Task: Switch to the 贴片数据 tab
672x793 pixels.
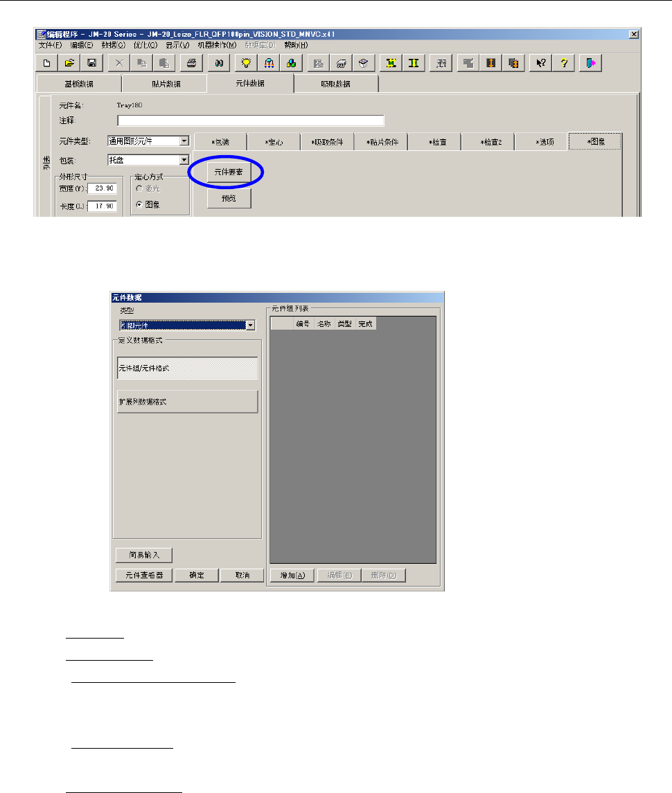Action: (166, 84)
